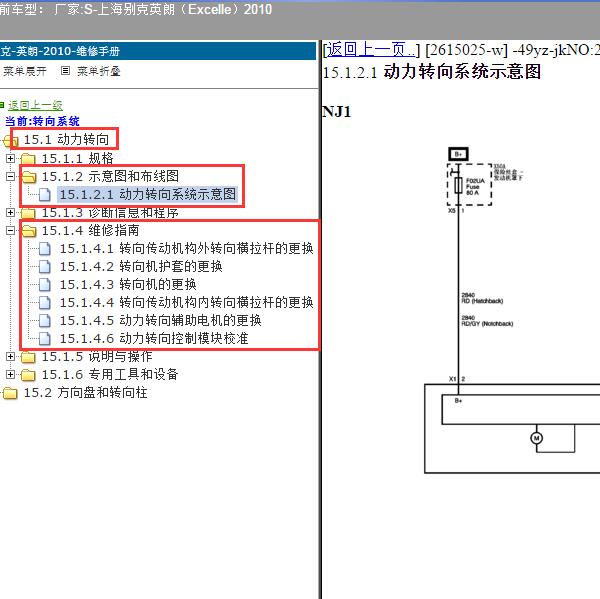Select 15.1.2 示意图和布线图 node
600x599 pixels.
pyautogui.click(x=110, y=176)
